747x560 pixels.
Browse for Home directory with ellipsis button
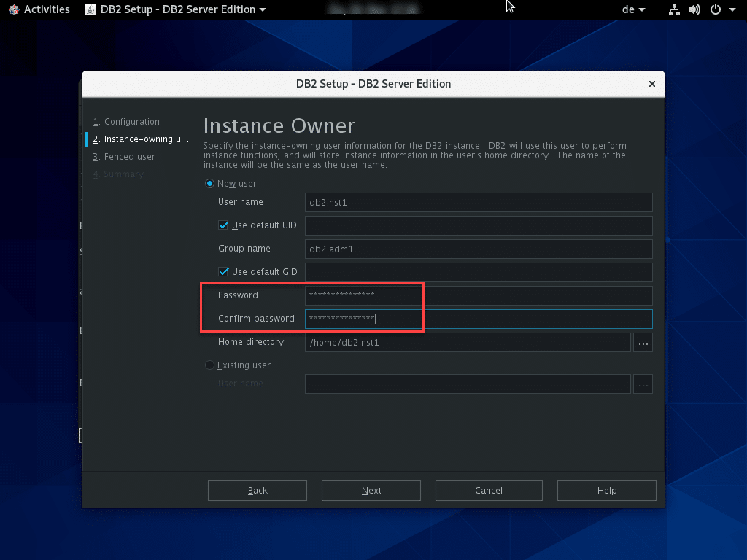pos(643,342)
